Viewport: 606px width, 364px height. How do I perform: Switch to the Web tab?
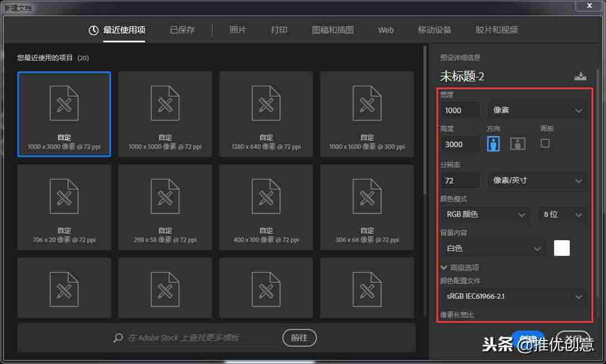point(386,30)
